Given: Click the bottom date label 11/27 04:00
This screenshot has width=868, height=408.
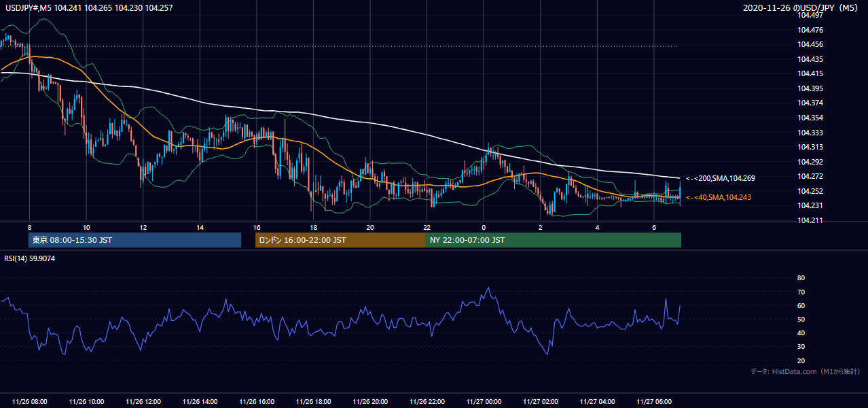Looking at the screenshot, I should [597, 402].
